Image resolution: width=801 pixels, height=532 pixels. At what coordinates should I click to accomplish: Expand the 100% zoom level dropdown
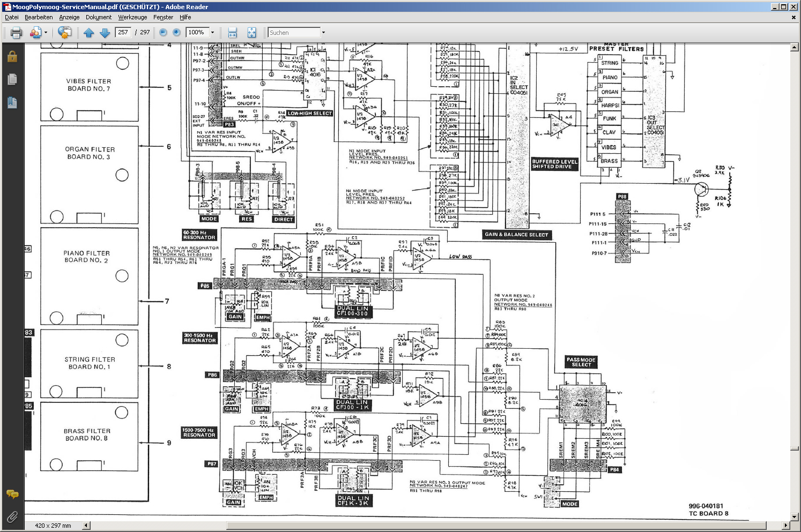pyautogui.click(x=212, y=33)
